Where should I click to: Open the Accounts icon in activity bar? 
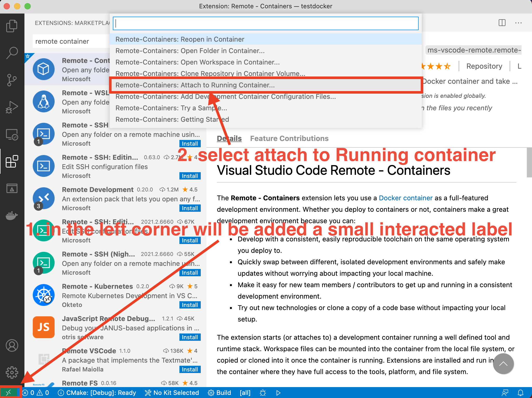(x=12, y=345)
